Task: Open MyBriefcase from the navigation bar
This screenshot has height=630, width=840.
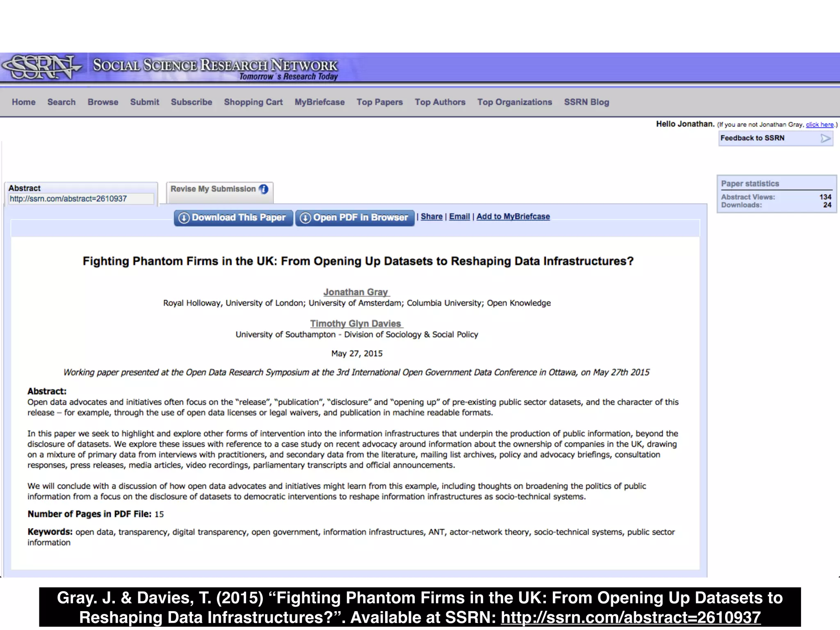Action: (x=320, y=102)
